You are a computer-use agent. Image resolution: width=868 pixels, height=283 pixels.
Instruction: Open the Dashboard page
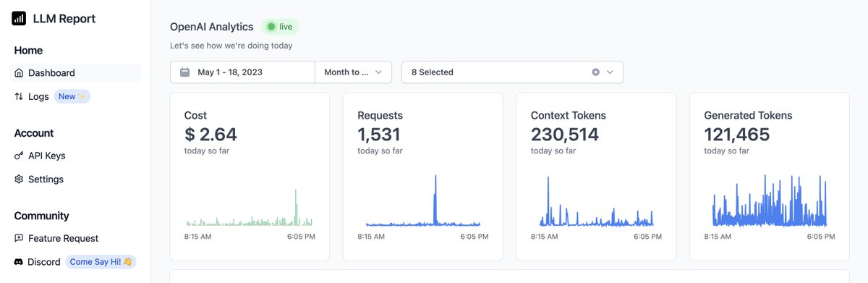pos(75,73)
